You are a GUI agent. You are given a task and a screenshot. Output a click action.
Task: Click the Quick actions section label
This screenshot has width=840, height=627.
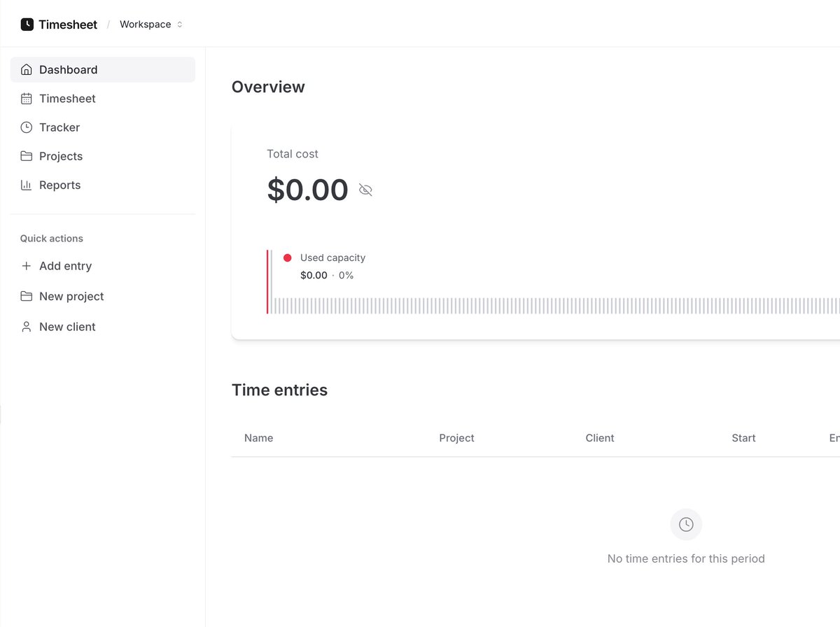pos(52,239)
